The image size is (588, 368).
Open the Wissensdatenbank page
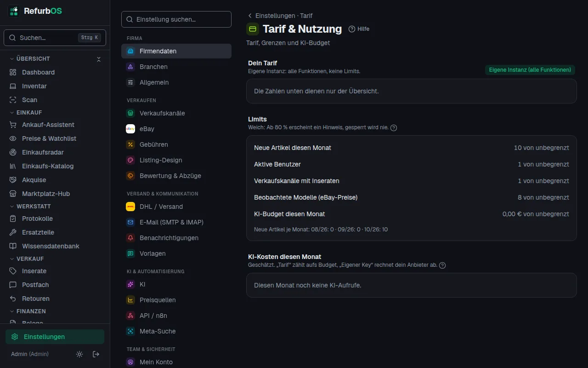(x=55, y=246)
